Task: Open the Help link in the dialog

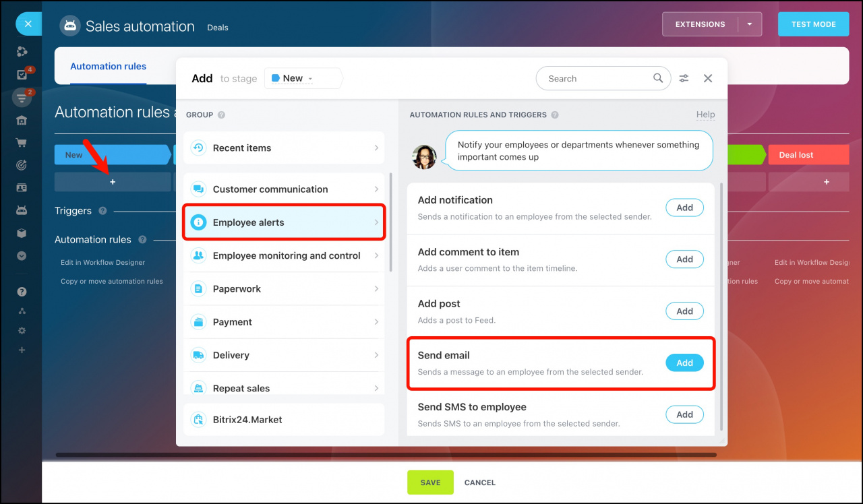Action: click(705, 115)
